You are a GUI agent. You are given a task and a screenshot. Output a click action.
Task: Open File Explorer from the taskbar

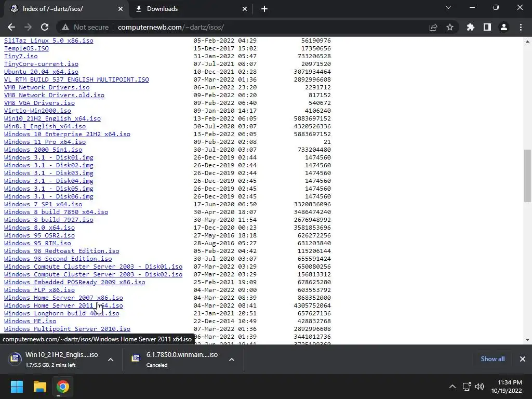click(x=39, y=387)
